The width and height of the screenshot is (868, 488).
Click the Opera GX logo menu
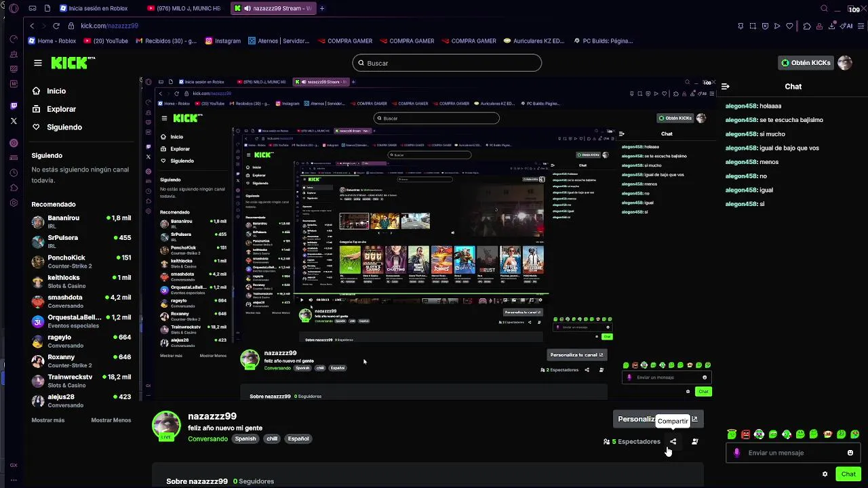(14, 8)
